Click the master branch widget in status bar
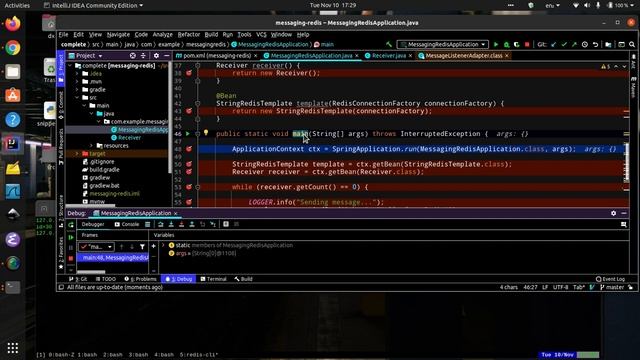Viewport: 640px width, 360px height. [x=611, y=287]
